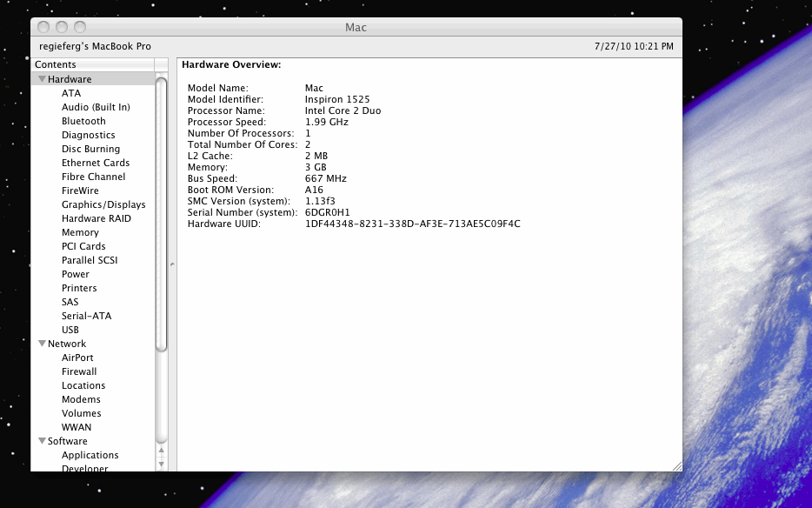Click the Boot ROM Version A16 value
The height and width of the screenshot is (508, 812).
pyautogui.click(x=314, y=190)
